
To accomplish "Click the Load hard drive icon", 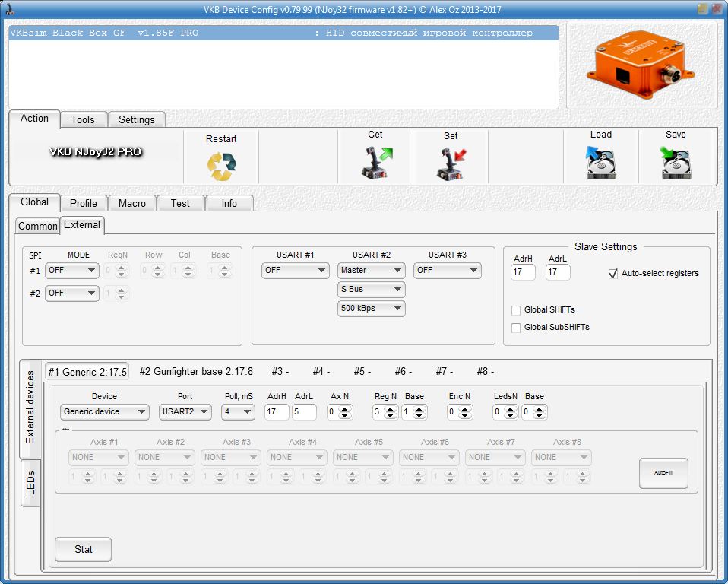I will pos(600,162).
